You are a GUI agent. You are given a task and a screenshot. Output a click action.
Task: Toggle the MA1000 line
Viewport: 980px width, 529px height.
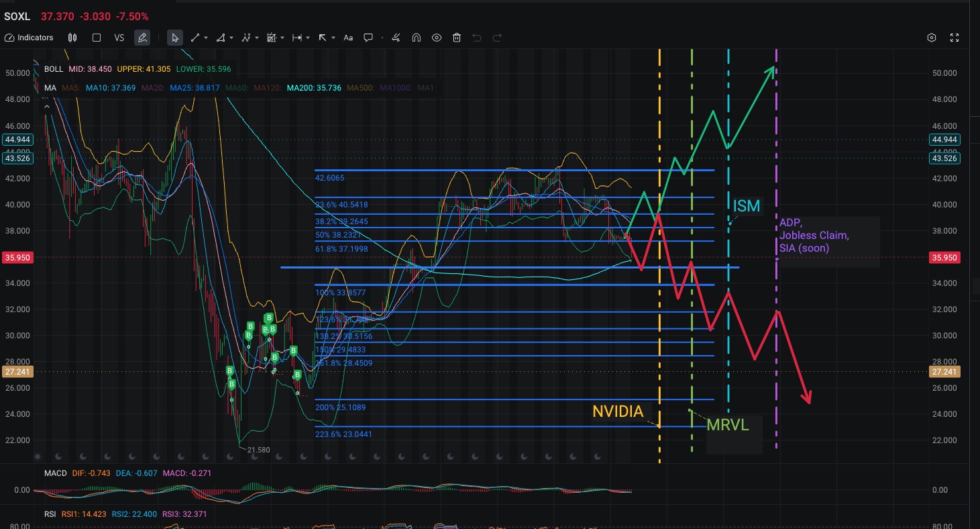click(x=396, y=88)
